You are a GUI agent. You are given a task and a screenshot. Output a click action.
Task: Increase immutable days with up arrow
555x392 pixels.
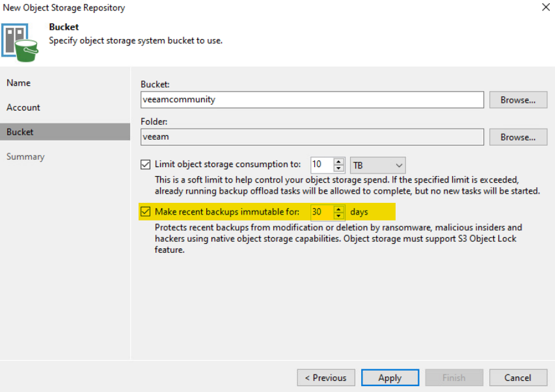pos(339,209)
